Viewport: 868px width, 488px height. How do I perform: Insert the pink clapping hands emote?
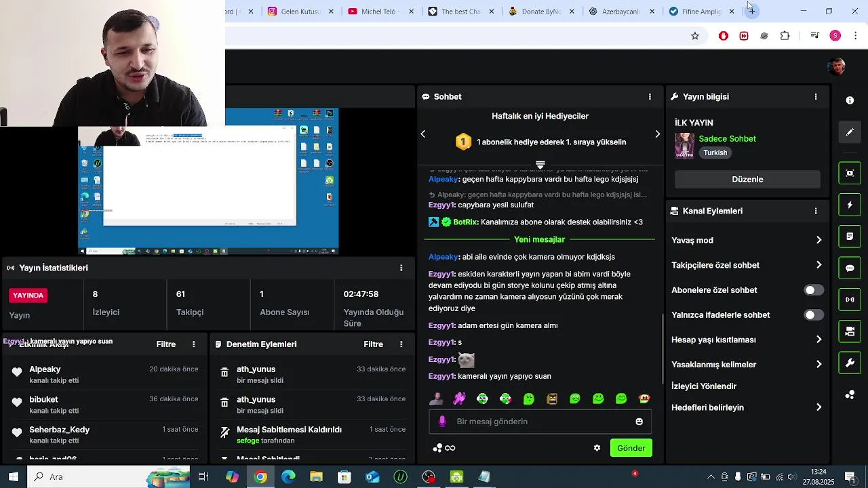click(459, 399)
